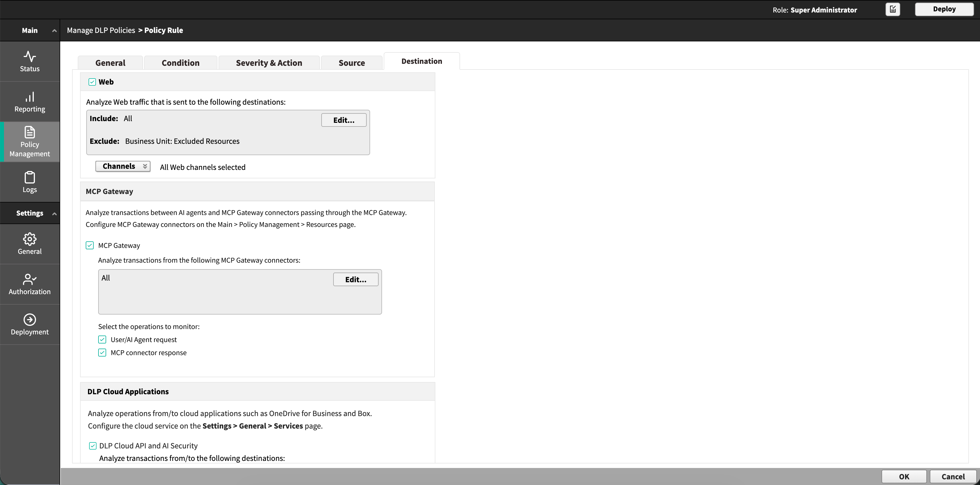The height and width of the screenshot is (485, 980).
Task: Collapse the Main sidebar section
Action: (x=54, y=30)
